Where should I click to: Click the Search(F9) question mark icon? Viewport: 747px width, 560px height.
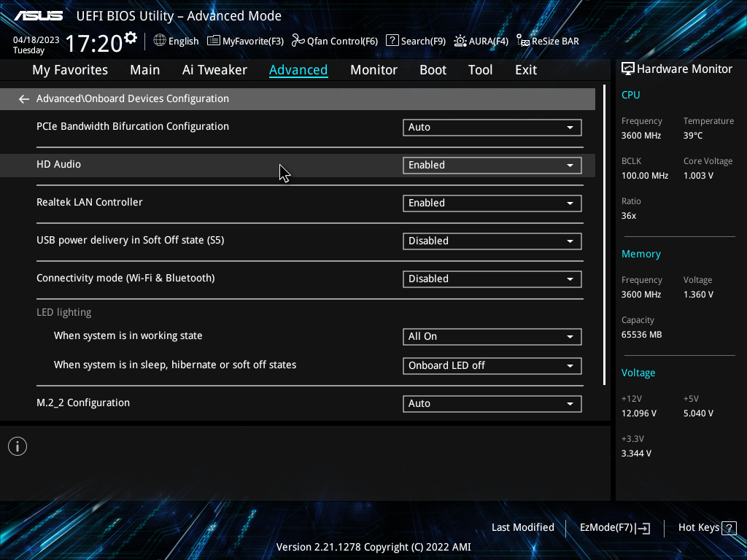tap(392, 41)
